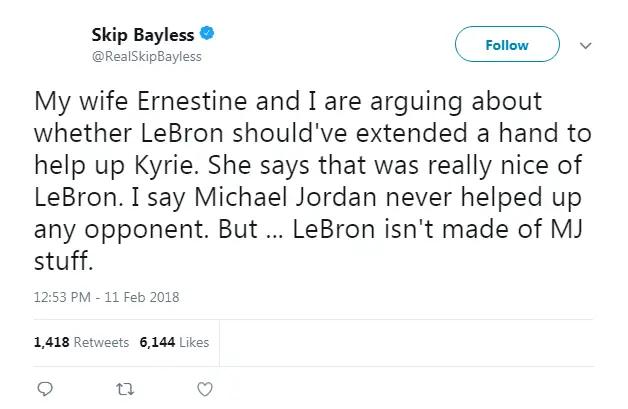Click the blue verified badge next to Skip Bayless
The width and height of the screenshot is (628, 409).
[x=207, y=33]
